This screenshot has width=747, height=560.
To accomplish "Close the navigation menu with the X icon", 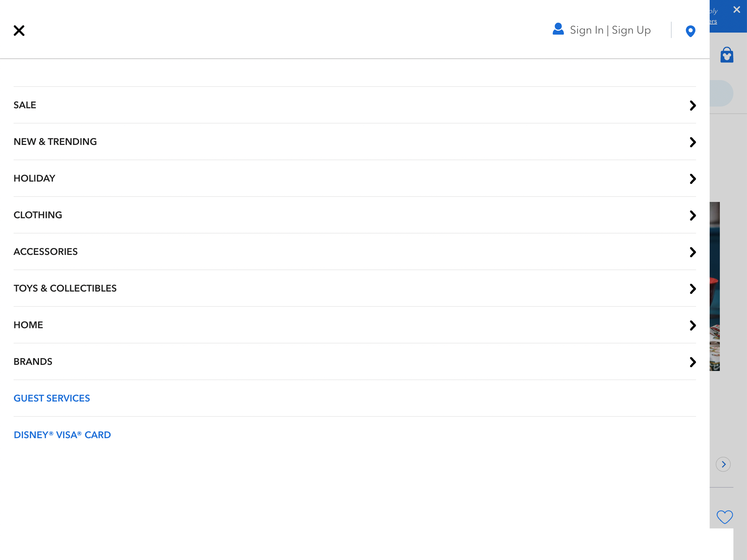I will [x=19, y=31].
